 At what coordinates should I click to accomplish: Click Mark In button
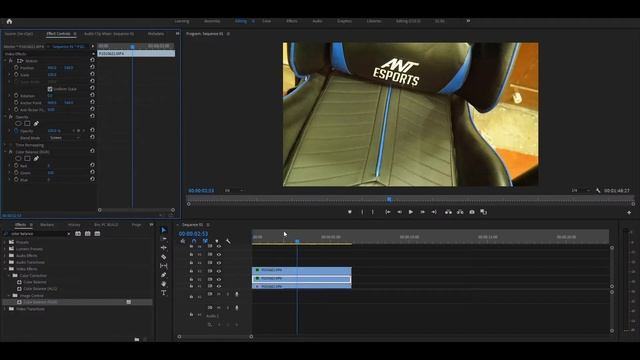(362, 212)
